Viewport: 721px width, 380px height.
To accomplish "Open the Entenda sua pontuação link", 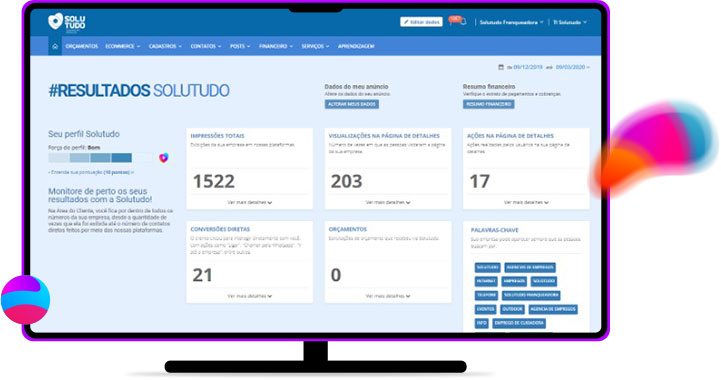I will point(91,173).
